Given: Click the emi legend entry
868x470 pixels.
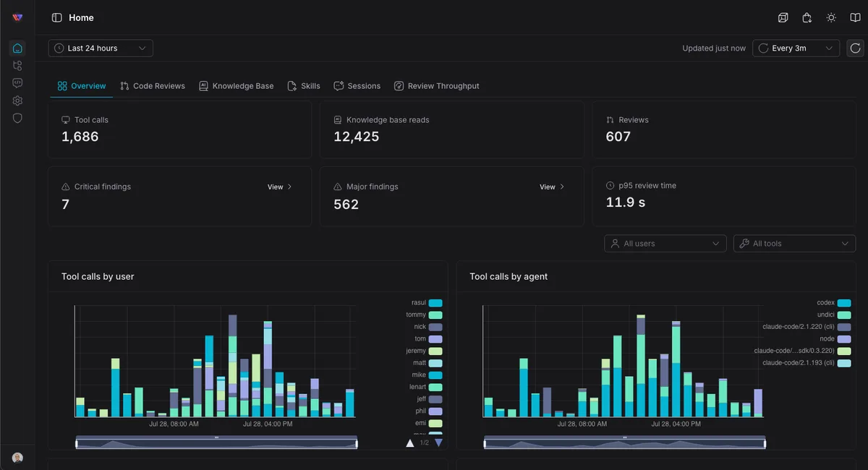Looking at the screenshot, I should tap(428, 423).
